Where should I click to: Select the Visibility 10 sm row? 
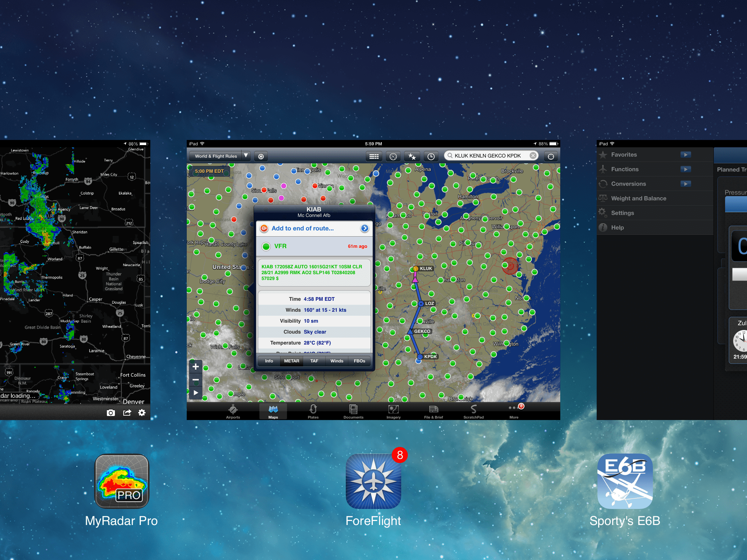coord(314,321)
